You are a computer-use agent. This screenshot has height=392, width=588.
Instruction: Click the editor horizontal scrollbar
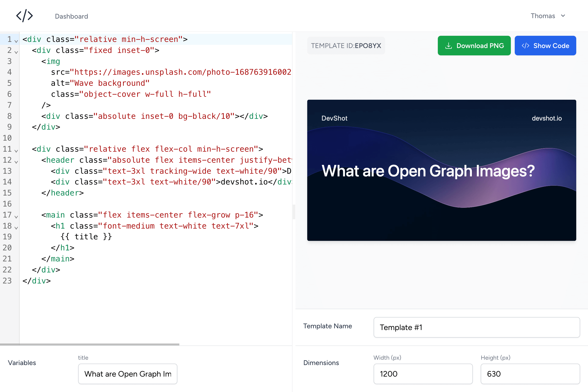[90, 344]
